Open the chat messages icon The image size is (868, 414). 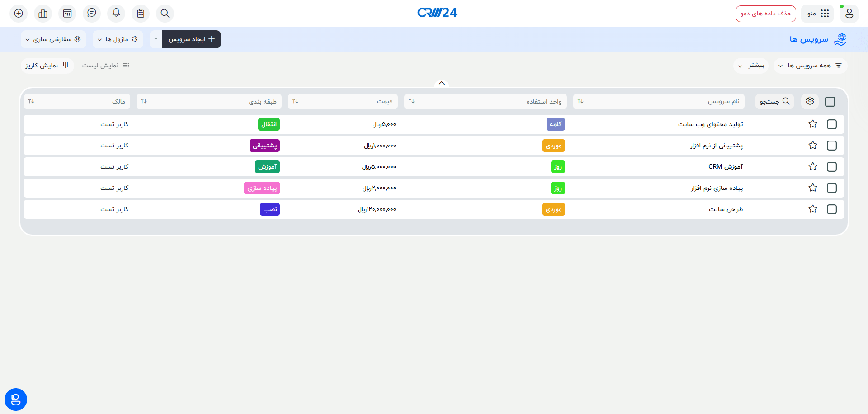point(92,13)
